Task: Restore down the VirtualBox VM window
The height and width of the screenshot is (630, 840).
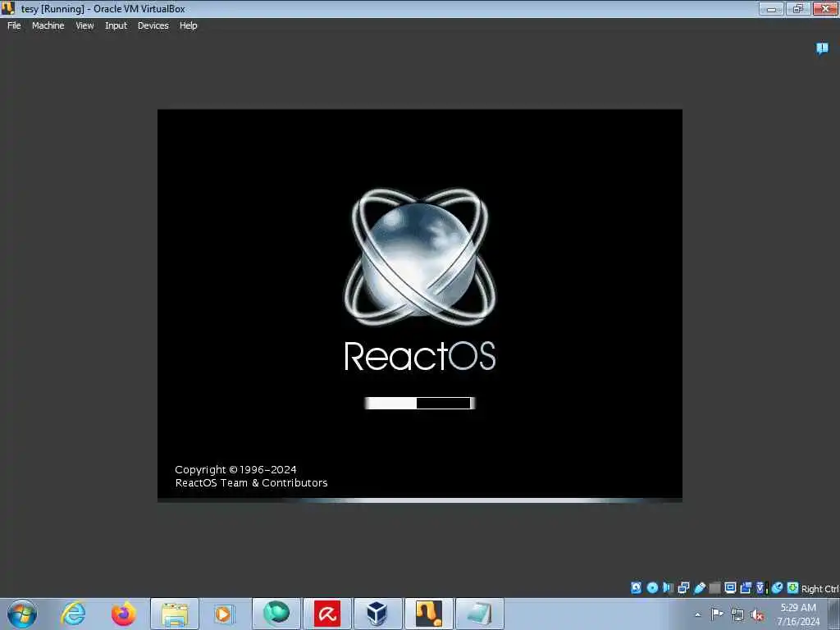Action: pos(798,8)
